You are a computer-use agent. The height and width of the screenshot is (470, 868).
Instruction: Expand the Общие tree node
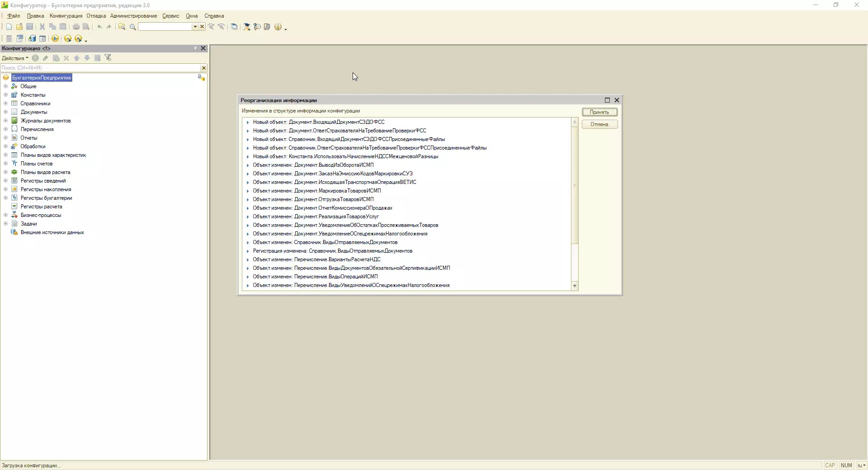point(6,86)
